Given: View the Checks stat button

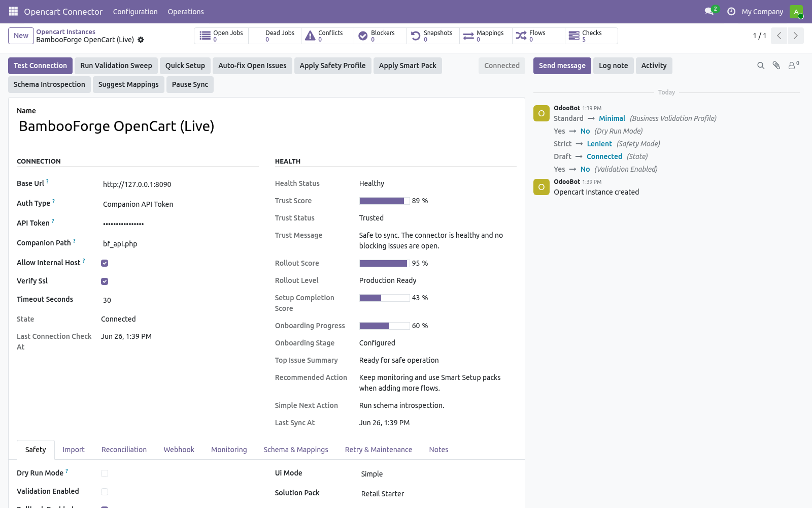Looking at the screenshot, I should (591, 36).
